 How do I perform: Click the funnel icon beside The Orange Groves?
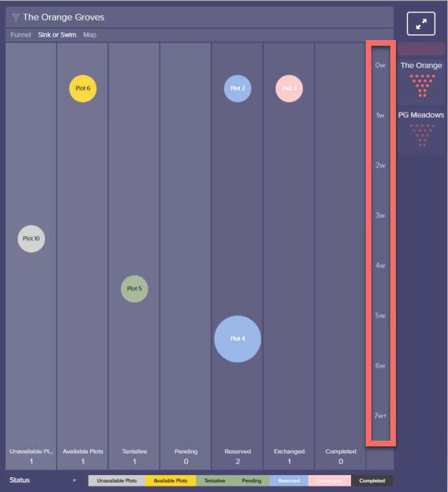15,18
